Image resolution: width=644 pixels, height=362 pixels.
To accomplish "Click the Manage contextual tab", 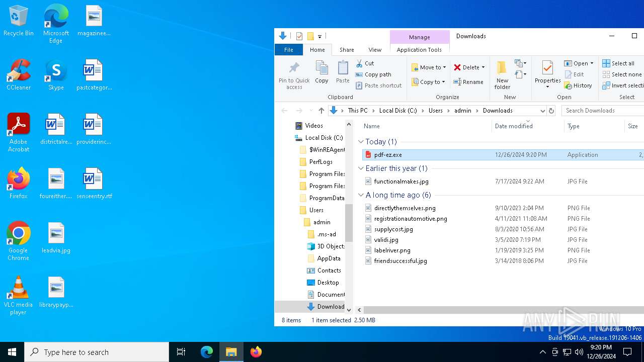I will pos(420,37).
